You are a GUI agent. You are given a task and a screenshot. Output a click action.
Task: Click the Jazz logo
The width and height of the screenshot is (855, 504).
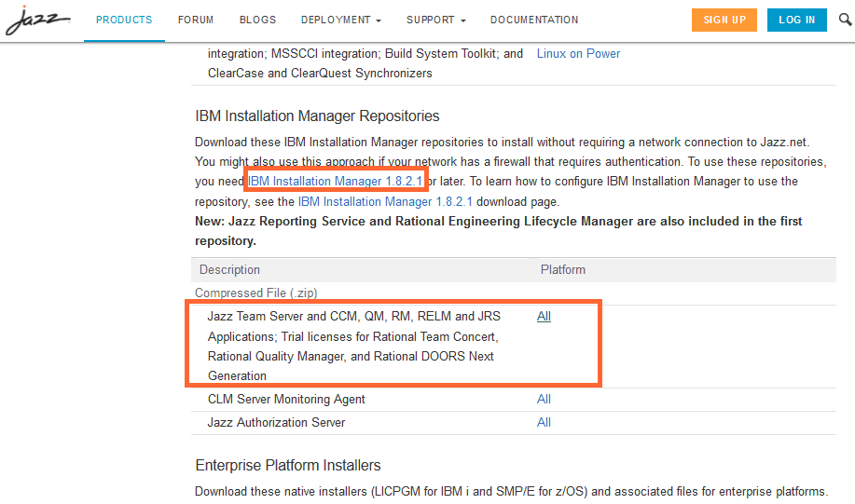pos(38,20)
